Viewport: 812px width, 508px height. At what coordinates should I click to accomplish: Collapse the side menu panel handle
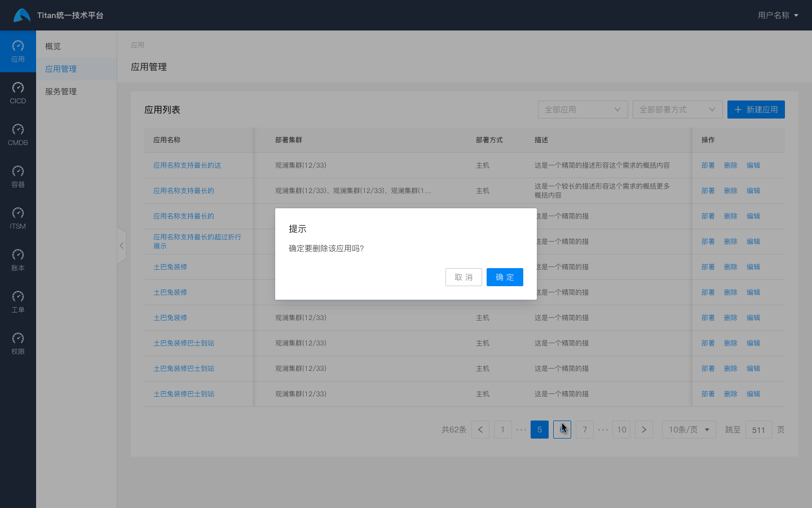point(121,246)
